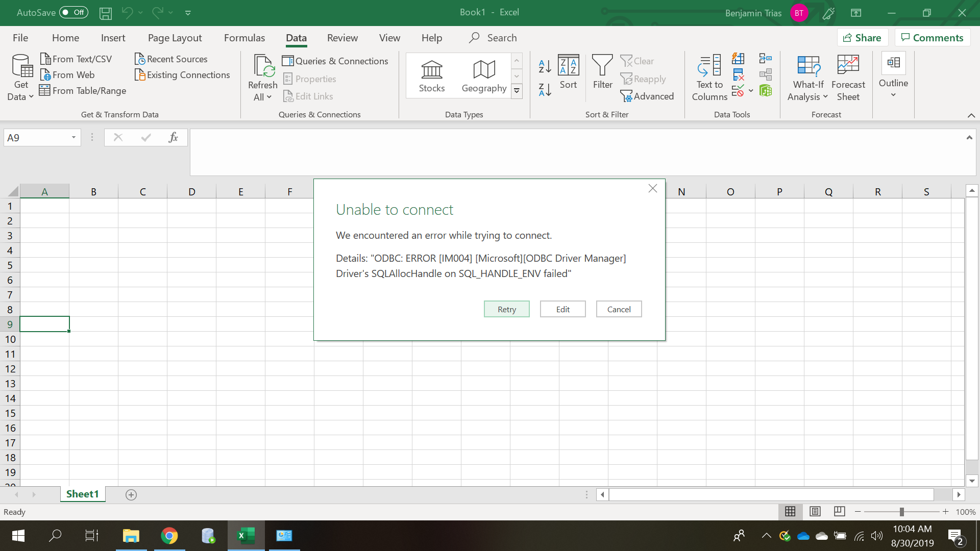Sort Z to A descending
980x551 pixels.
[545, 90]
